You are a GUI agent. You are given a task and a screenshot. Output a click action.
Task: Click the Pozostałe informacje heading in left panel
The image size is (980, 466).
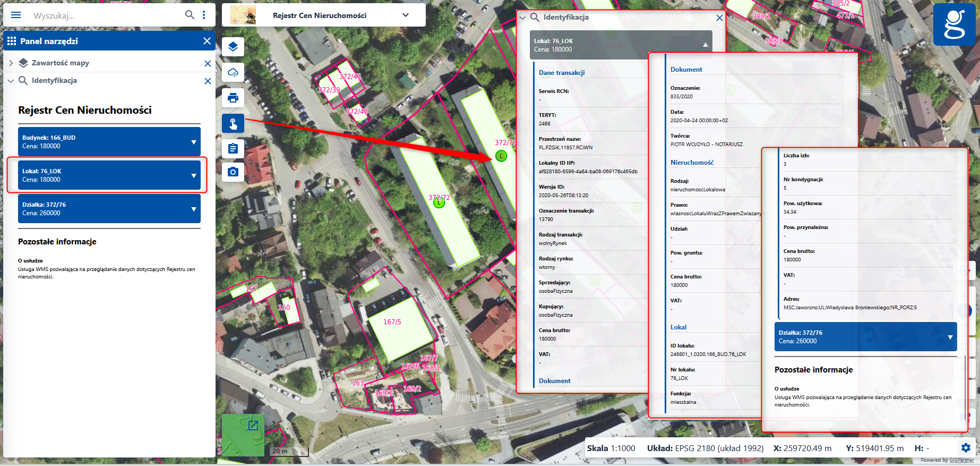pos(57,242)
